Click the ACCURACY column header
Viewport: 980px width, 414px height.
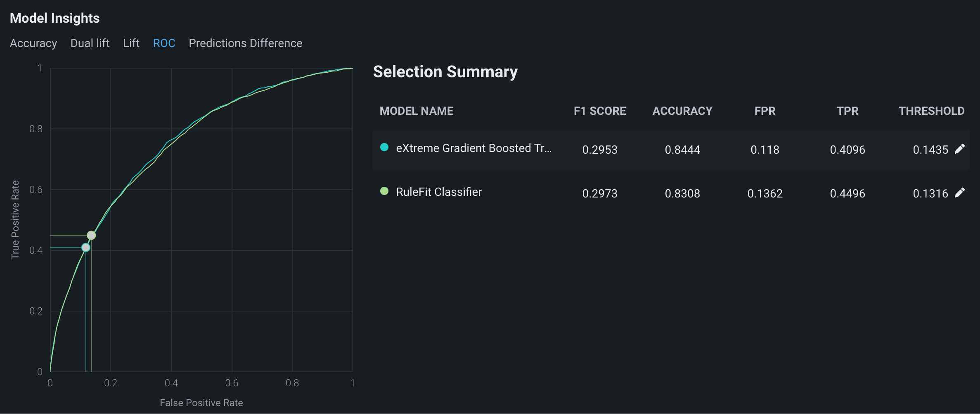(x=682, y=111)
